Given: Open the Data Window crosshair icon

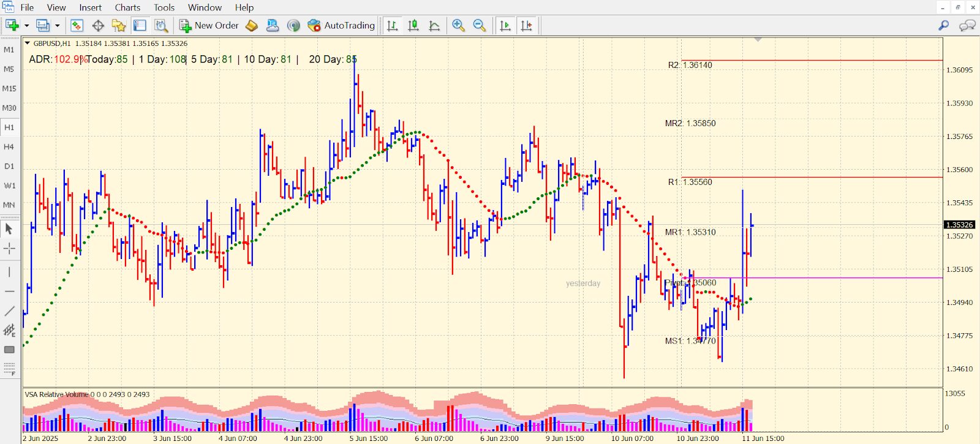Looking at the screenshot, I should pos(98,25).
